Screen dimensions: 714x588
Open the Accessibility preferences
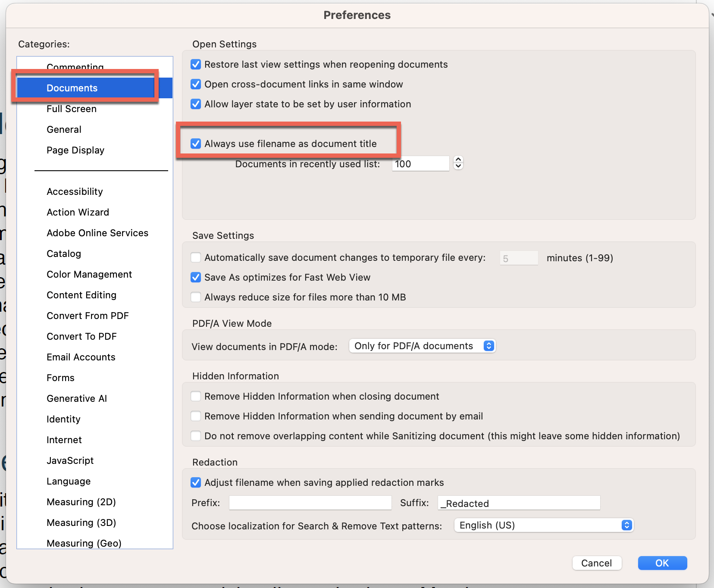[x=75, y=191]
